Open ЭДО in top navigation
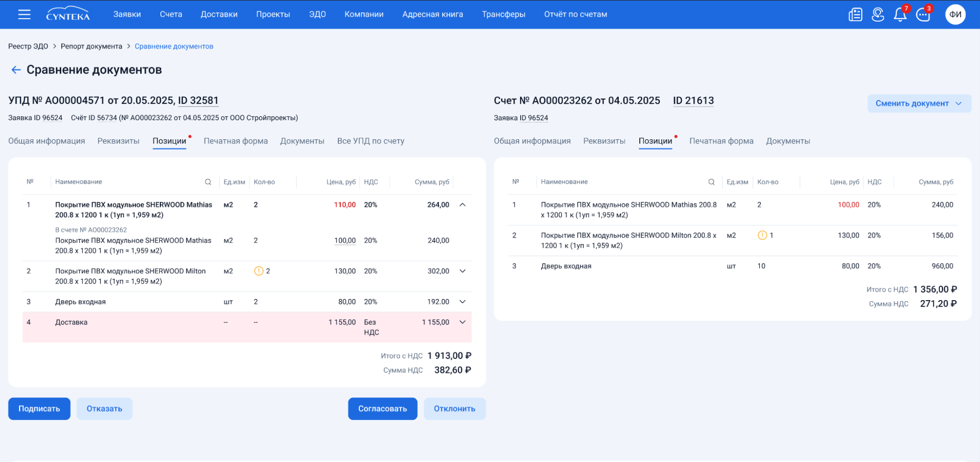Image resolution: width=980 pixels, height=462 pixels. (317, 14)
